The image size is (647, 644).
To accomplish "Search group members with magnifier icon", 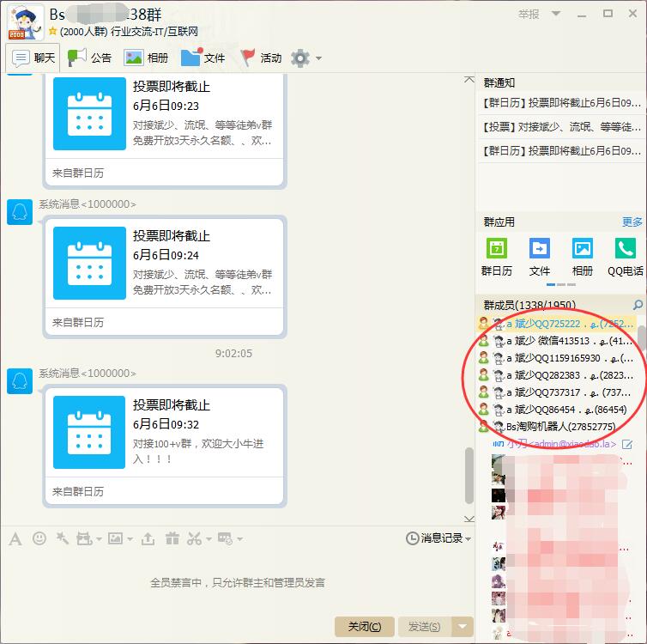I will [x=637, y=305].
